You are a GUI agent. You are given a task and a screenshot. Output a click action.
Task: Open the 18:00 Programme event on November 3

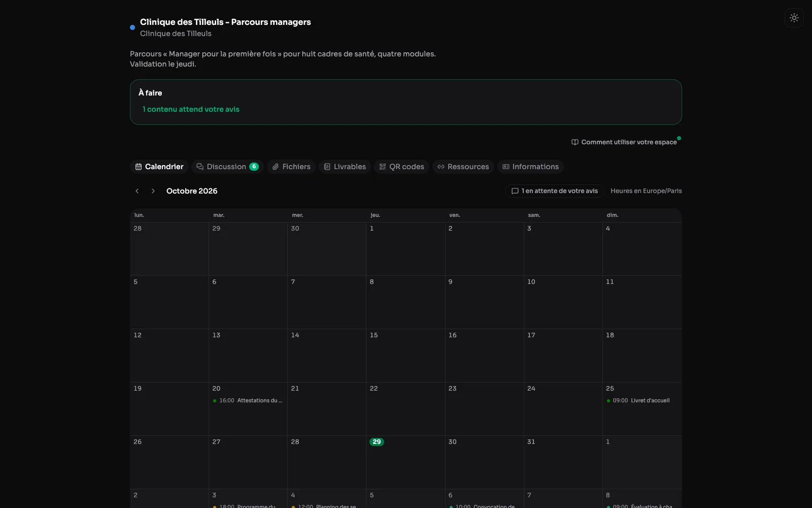pos(248,506)
